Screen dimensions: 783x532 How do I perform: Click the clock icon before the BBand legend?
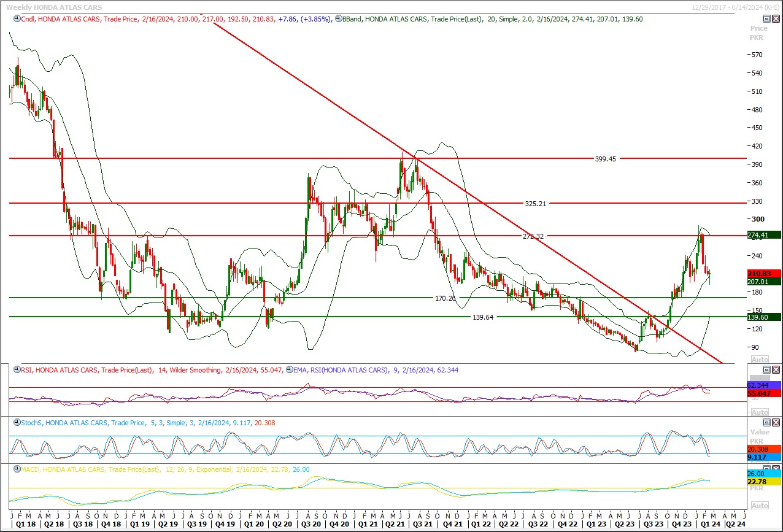(339, 19)
